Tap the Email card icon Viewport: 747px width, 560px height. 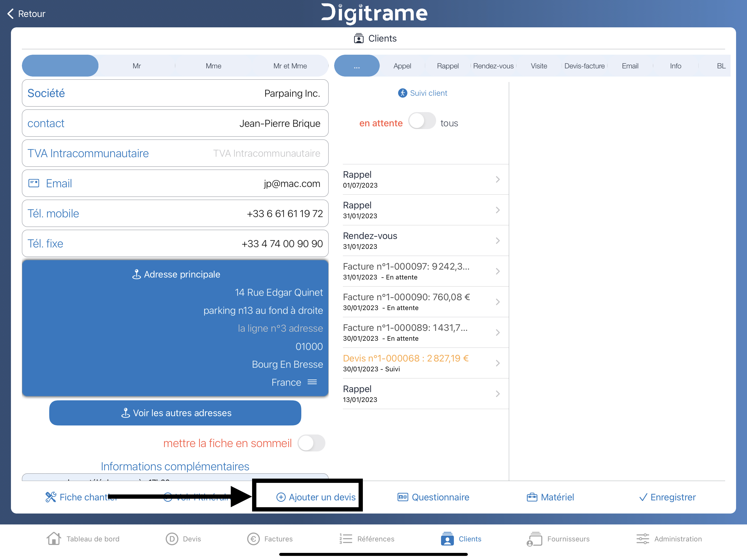pyautogui.click(x=34, y=183)
